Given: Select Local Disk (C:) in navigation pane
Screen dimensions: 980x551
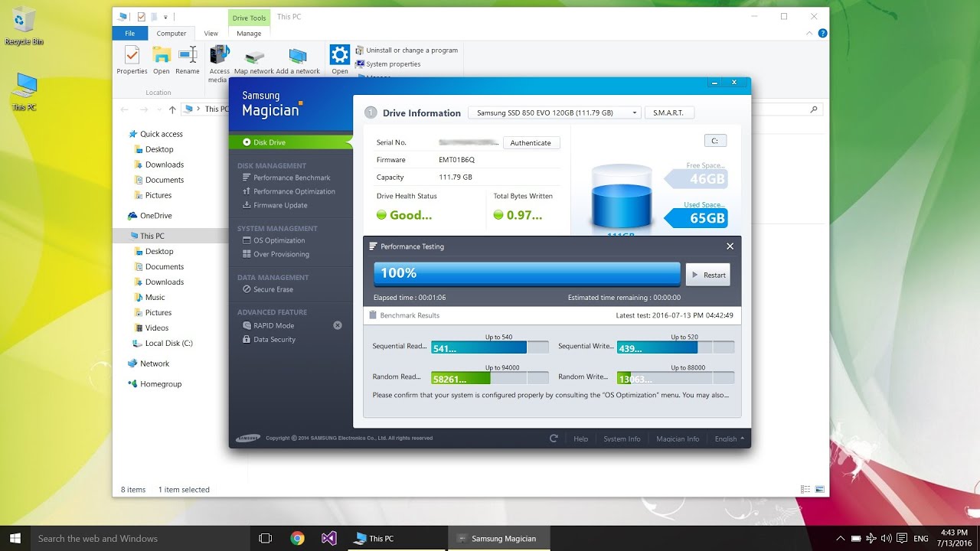Looking at the screenshot, I should click(162, 343).
